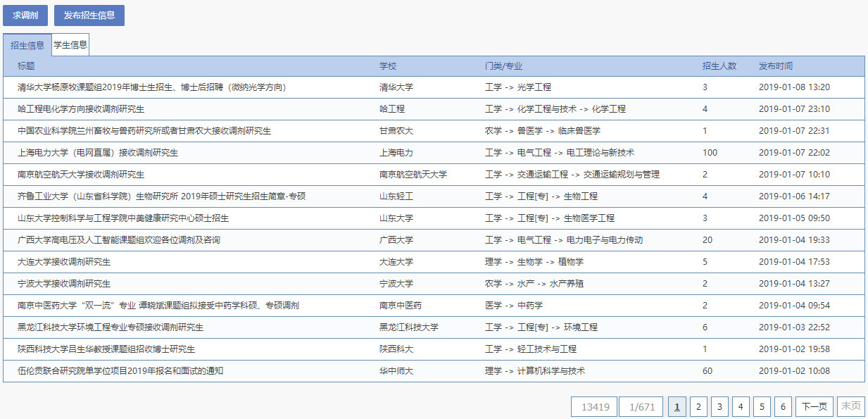Select the 上海电力 school cell

396,153
